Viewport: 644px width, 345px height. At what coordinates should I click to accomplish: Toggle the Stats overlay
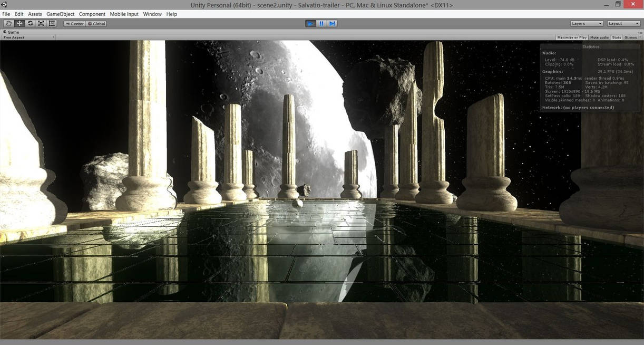click(616, 37)
